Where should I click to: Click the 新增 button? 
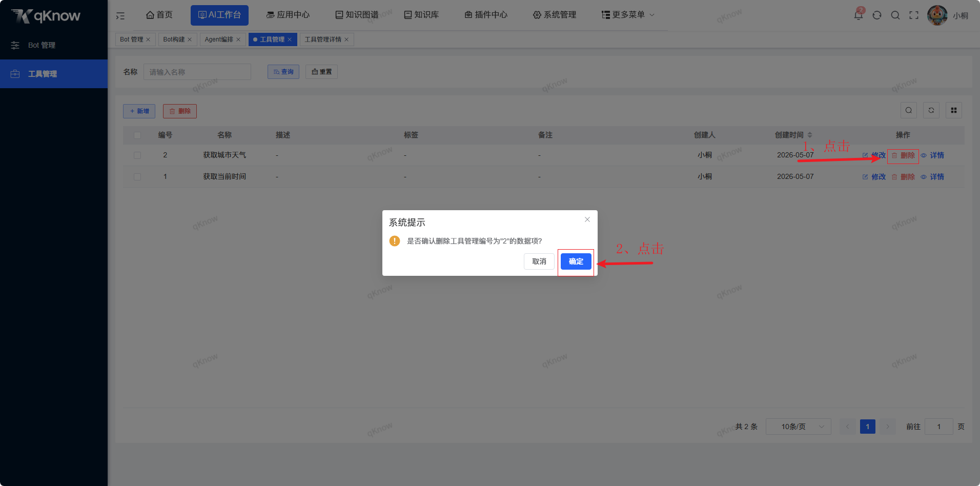point(139,111)
